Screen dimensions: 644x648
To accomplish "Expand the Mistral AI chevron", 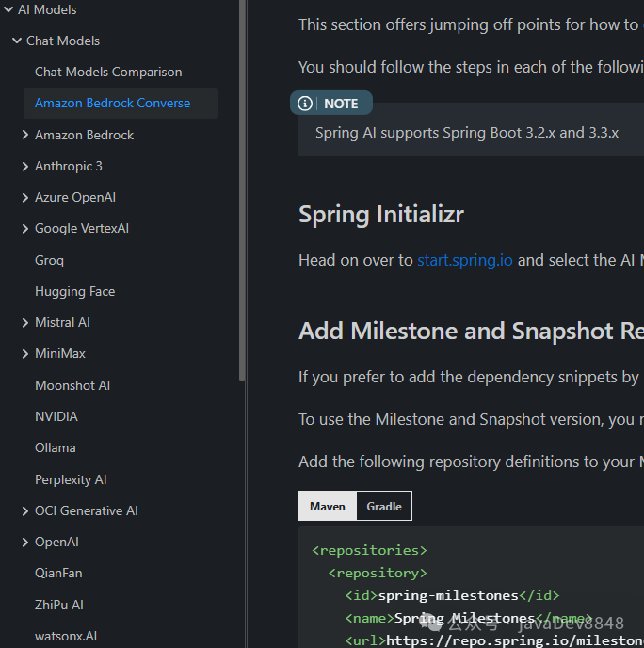I will click(25, 322).
